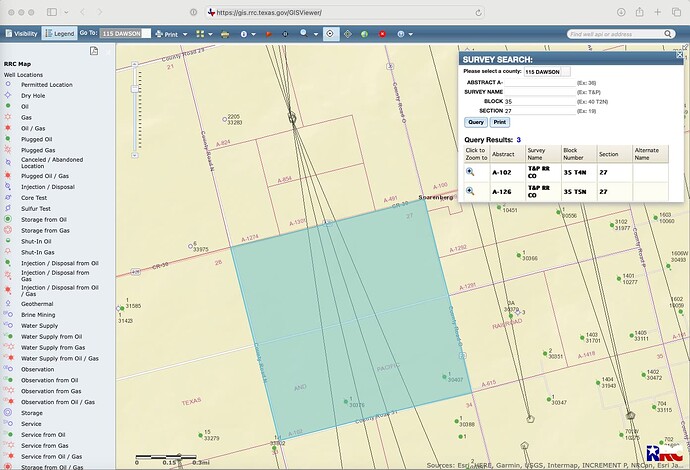Open the Go To county dropdown
The height and width of the screenshot is (470, 690).
tap(126, 33)
